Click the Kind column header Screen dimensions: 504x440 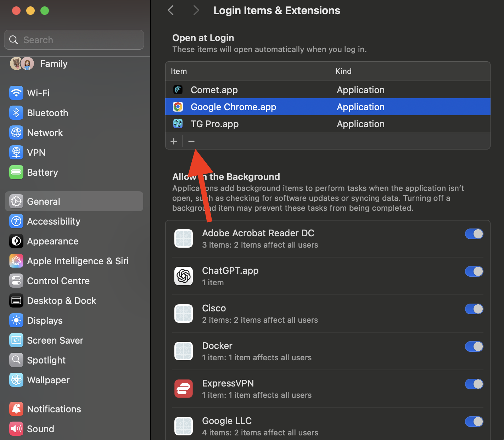coord(343,71)
